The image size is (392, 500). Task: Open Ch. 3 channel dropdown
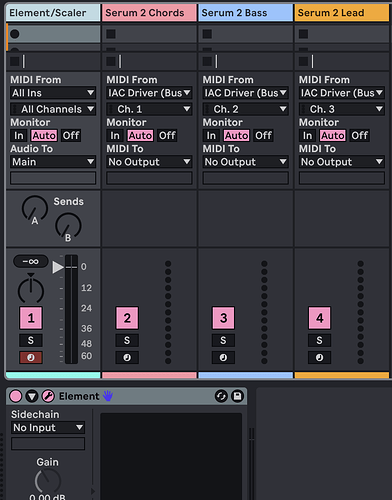342,109
